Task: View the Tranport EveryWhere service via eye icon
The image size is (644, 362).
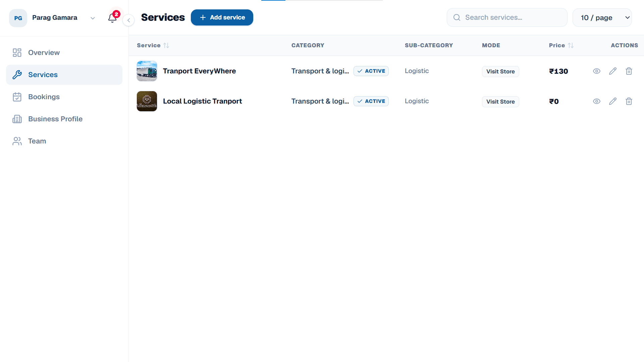Action: pos(596,71)
